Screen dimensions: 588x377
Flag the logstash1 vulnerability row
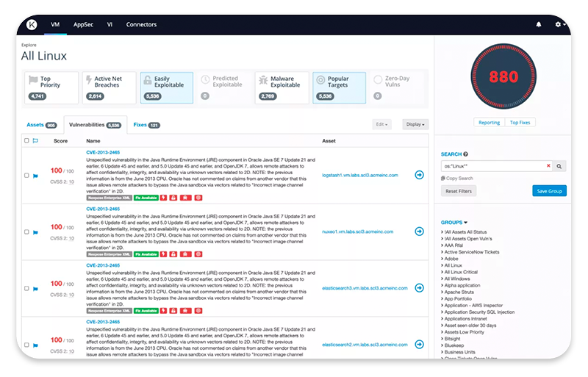click(x=35, y=176)
